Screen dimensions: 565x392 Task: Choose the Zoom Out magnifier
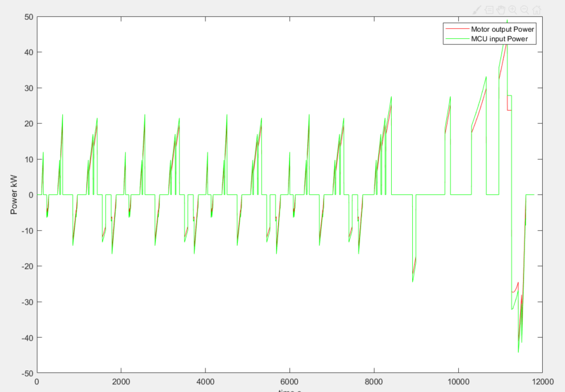pos(525,10)
